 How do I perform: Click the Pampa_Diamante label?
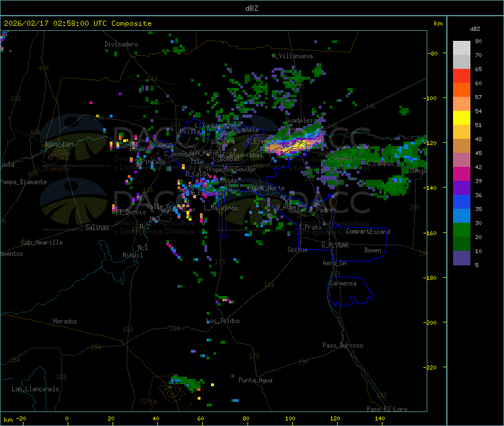point(24,182)
